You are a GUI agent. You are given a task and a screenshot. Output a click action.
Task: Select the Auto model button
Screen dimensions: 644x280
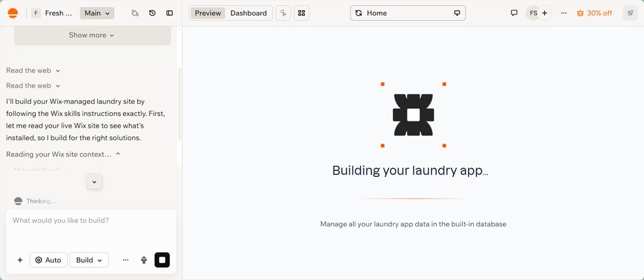coord(48,260)
